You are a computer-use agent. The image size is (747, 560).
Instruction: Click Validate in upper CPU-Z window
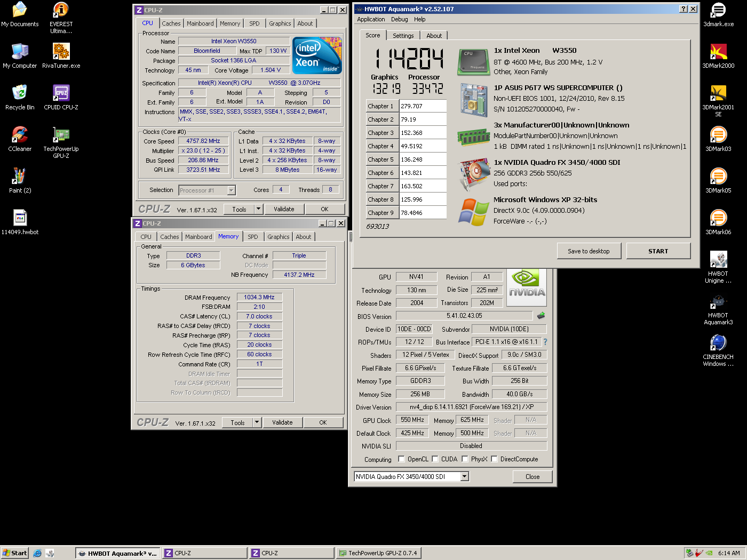click(284, 209)
